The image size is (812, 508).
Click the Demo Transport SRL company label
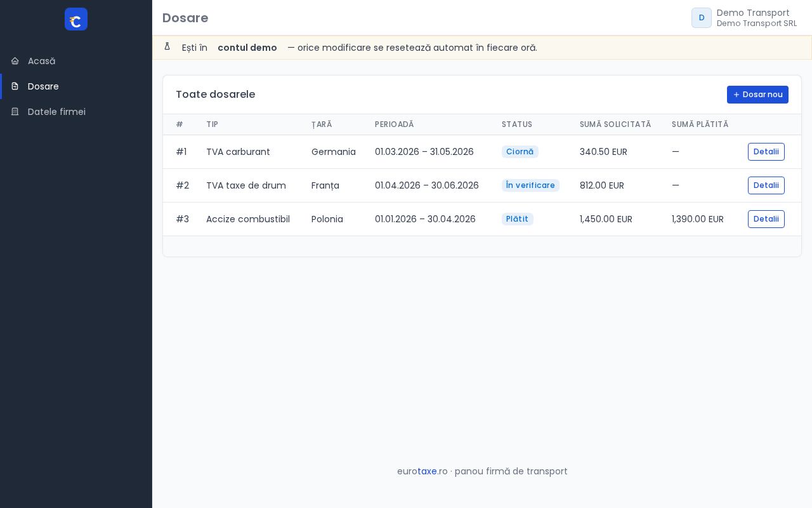(757, 23)
